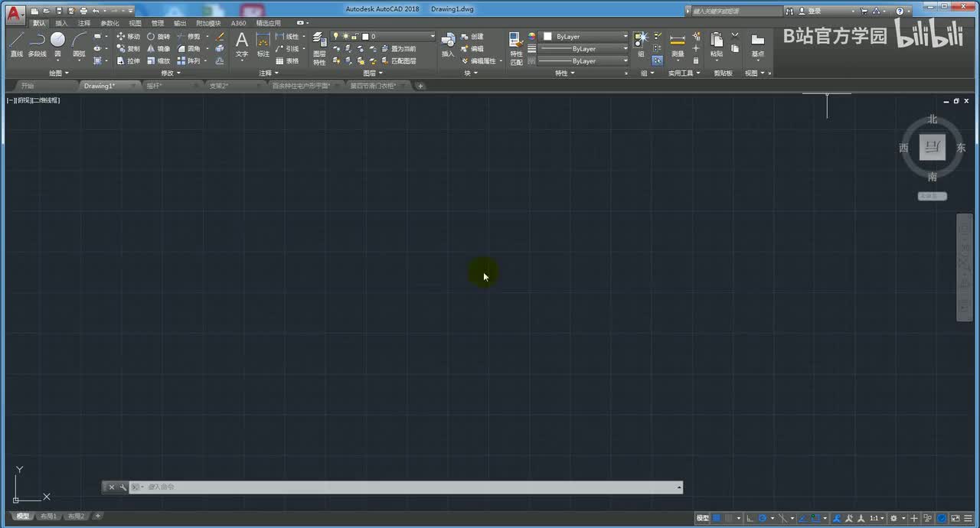Click the 拉伸 (Stretch) tool
Image resolution: width=980 pixels, height=528 pixels.
tap(128, 60)
